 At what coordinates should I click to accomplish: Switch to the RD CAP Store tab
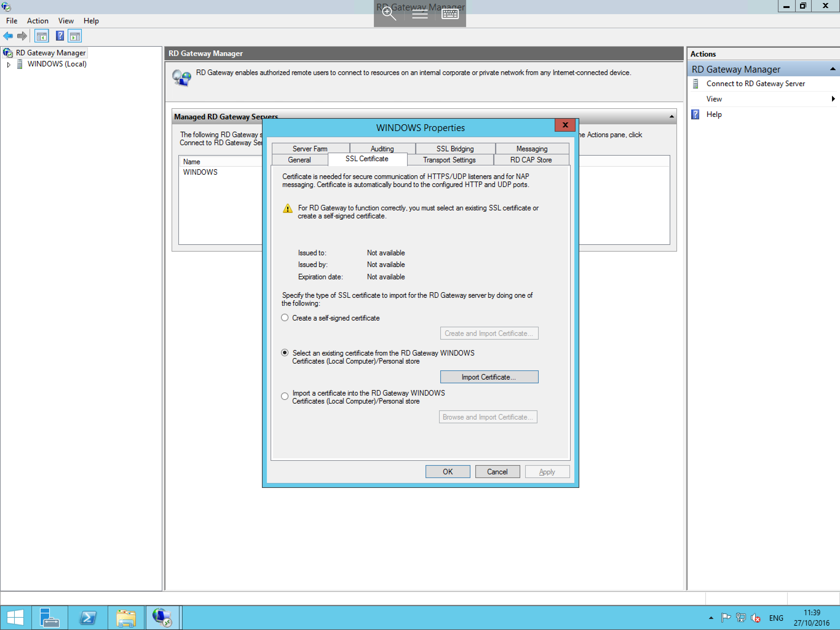pyautogui.click(x=531, y=160)
